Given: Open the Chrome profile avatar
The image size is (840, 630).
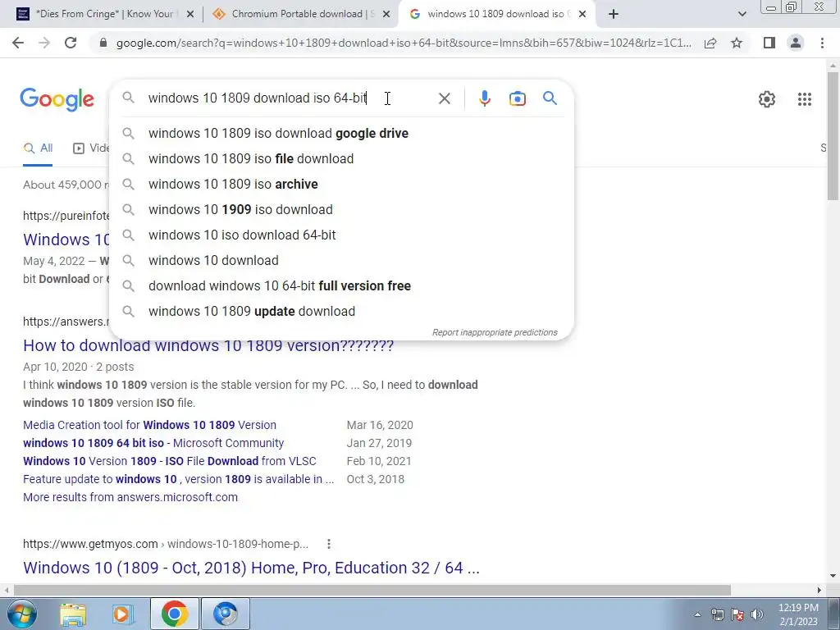Looking at the screenshot, I should [x=796, y=43].
